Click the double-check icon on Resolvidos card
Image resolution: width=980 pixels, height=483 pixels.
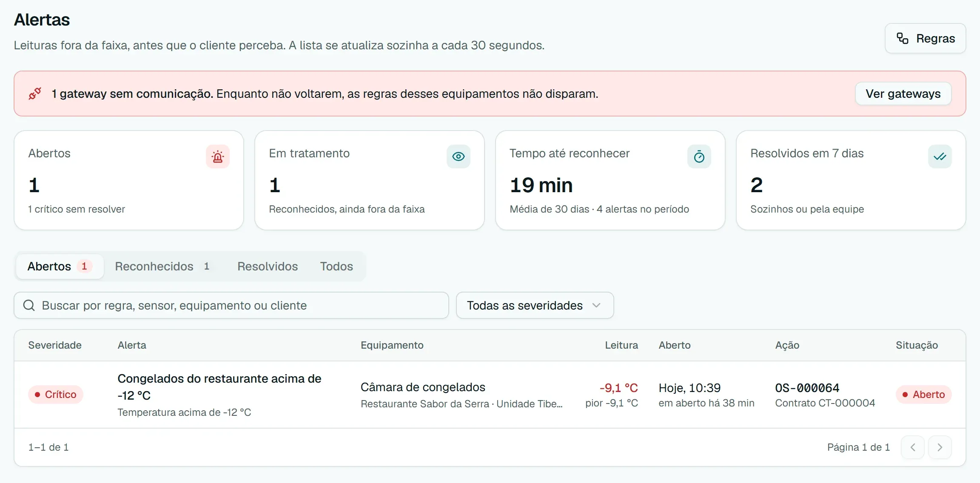(x=940, y=156)
